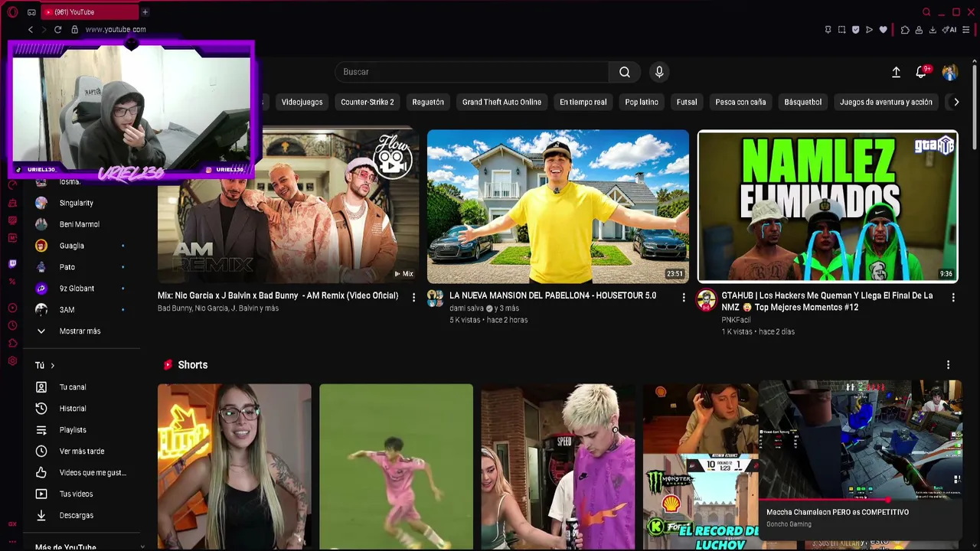Image resolution: width=980 pixels, height=551 pixels.
Task: Start voice search with the microphone
Action: [659, 72]
